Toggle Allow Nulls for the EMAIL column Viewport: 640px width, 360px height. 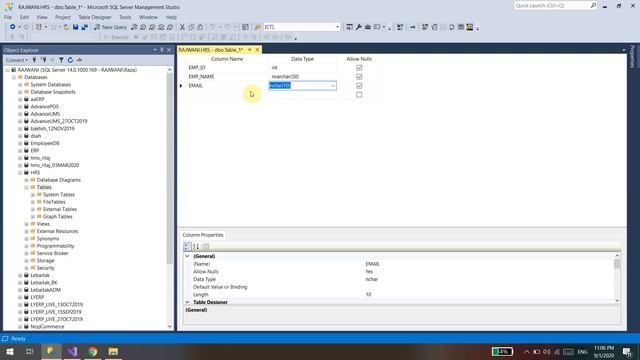click(359, 86)
